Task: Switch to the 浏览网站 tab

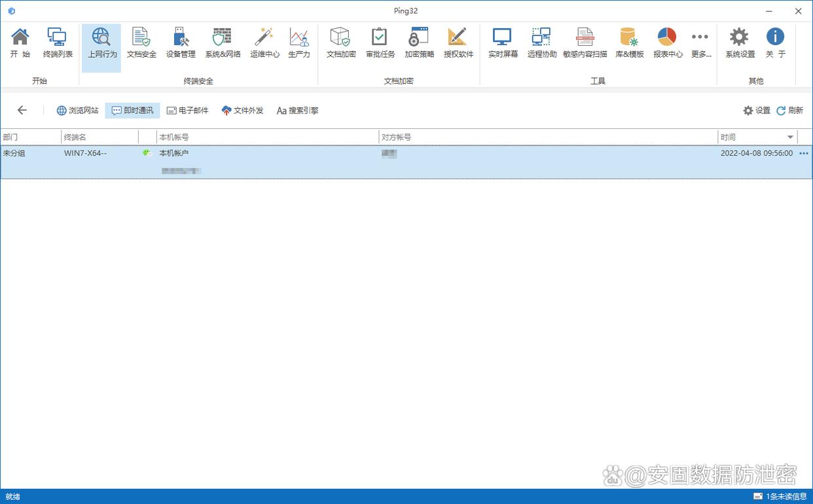Action: point(77,111)
